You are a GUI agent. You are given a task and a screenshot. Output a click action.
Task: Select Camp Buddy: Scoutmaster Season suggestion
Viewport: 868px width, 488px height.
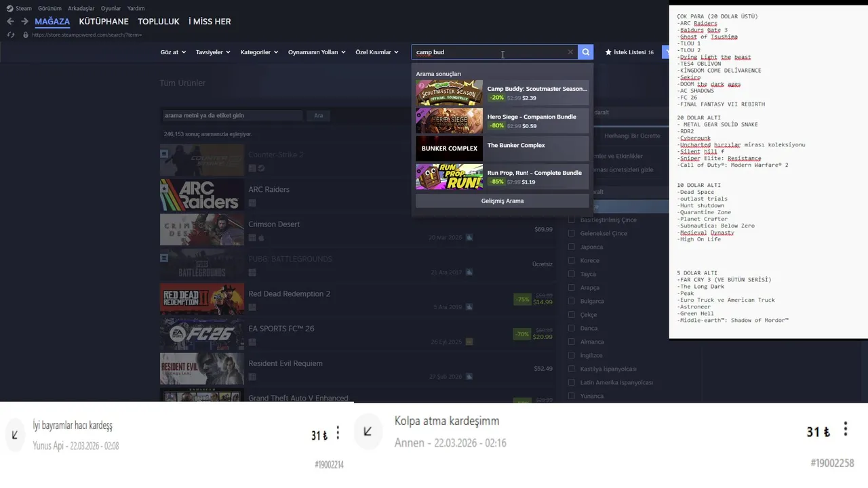[x=502, y=93]
